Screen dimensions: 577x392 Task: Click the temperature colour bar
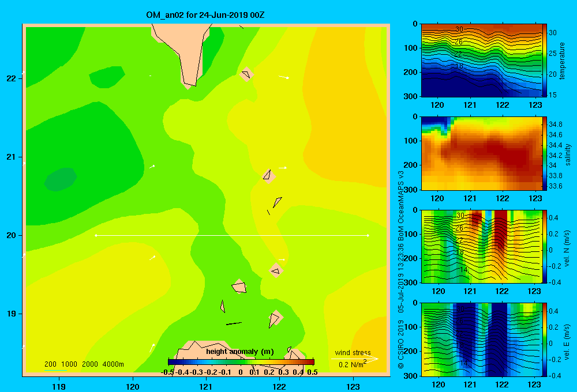[x=545, y=61]
